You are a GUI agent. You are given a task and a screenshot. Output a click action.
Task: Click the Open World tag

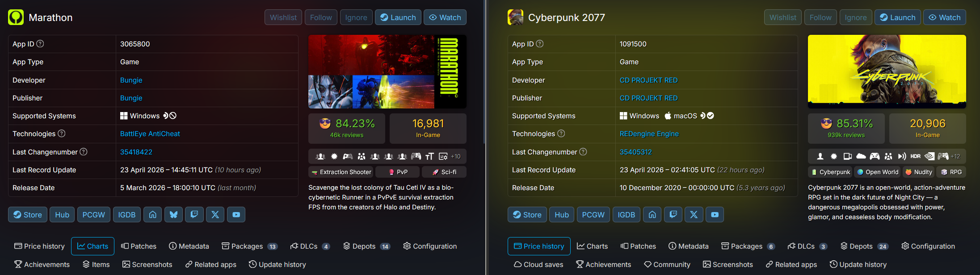[x=877, y=172]
